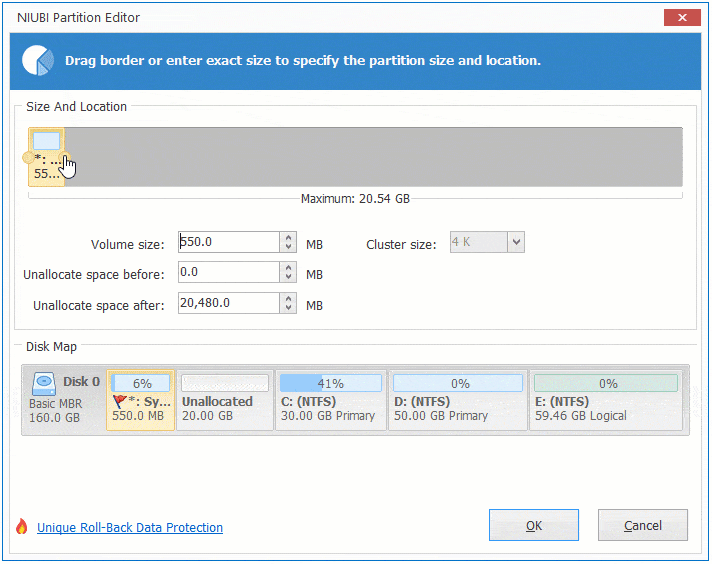
Task: Click the pie chart partition icon in header
Action: pos(38,60)
